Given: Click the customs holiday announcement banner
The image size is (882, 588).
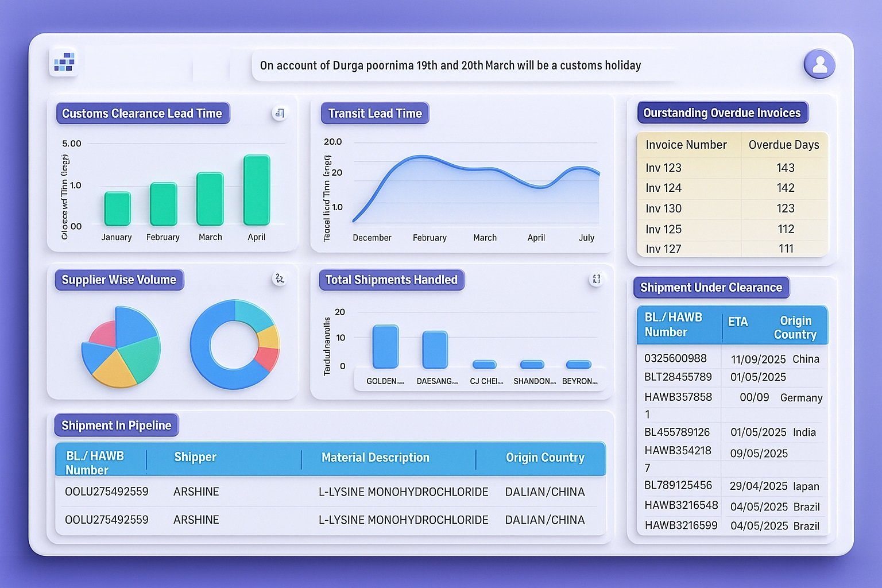Looking at the screenshot, I should [x=451, y=65].
